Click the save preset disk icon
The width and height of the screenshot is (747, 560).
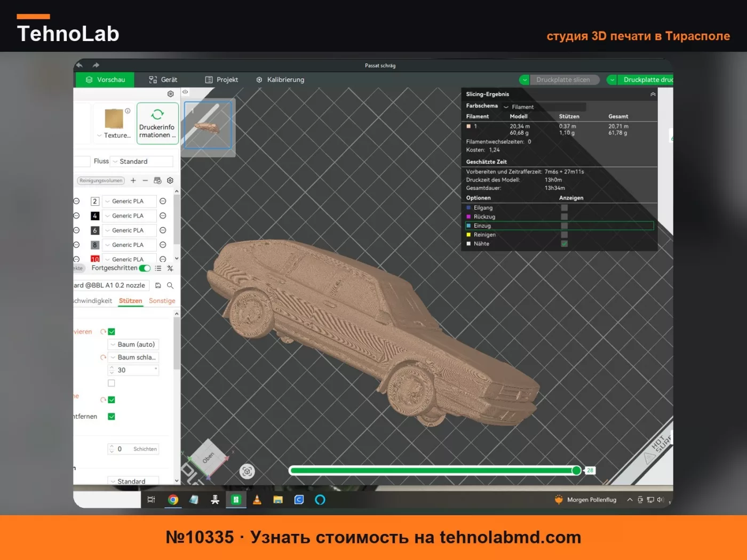tap(158, 285)
